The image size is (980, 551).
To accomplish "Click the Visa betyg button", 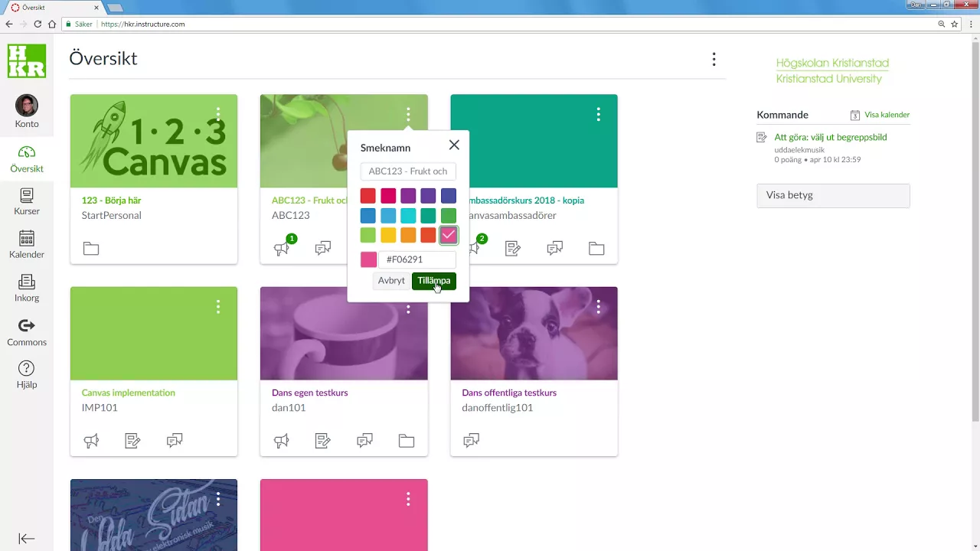I will (x=833, y=195).
